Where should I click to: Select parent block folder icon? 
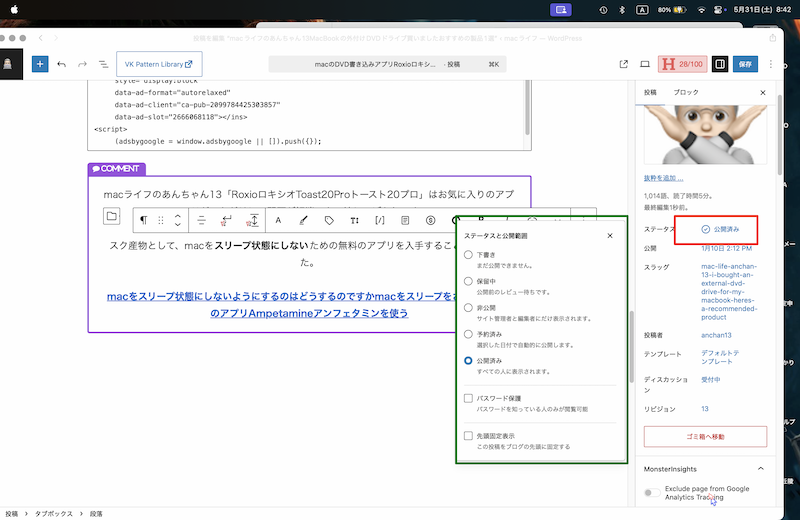(x=111, y=216)
